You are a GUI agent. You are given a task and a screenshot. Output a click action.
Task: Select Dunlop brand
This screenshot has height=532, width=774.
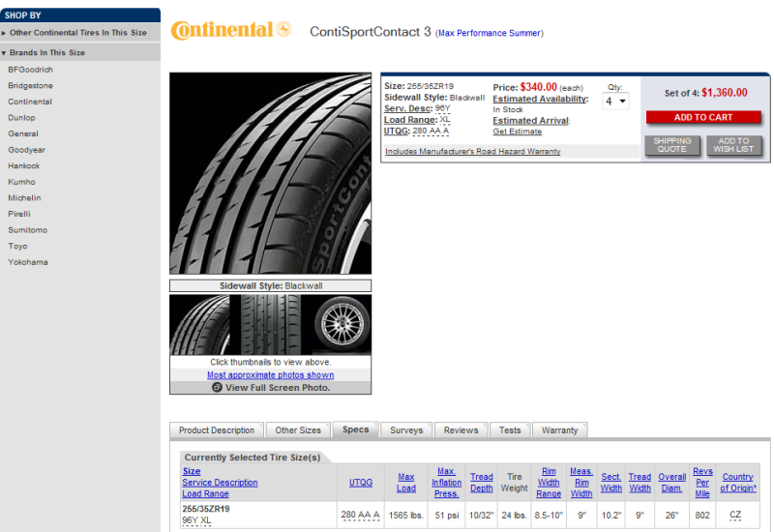(21, 117)
